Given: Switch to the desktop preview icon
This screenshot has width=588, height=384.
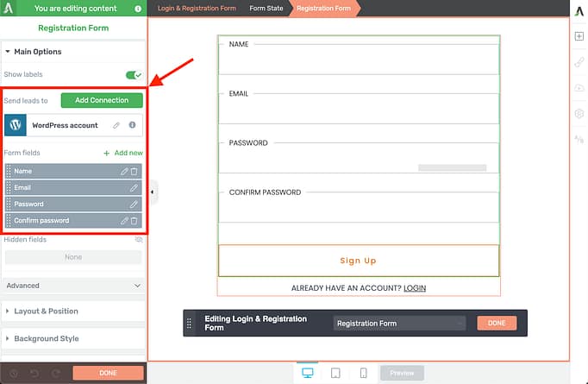Looking at the screenshot, I should pyautogui.click(x=308, y=373).
